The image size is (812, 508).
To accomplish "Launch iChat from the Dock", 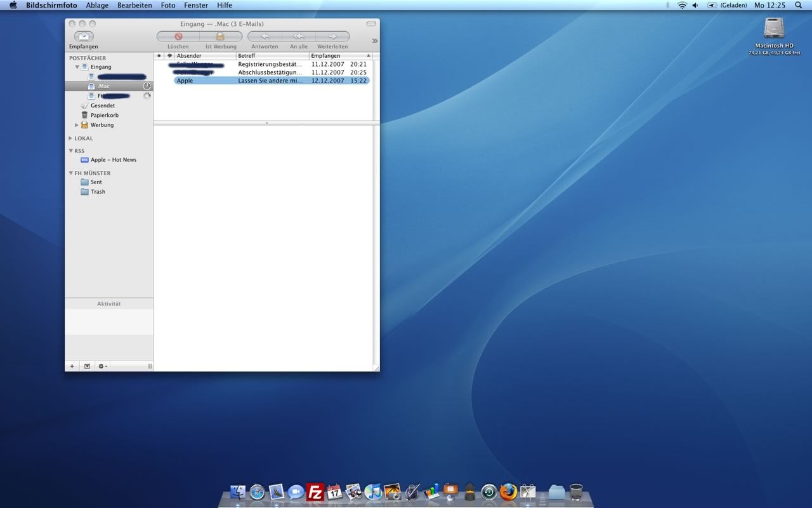I will pyautogui.click(x=296, y=491).
